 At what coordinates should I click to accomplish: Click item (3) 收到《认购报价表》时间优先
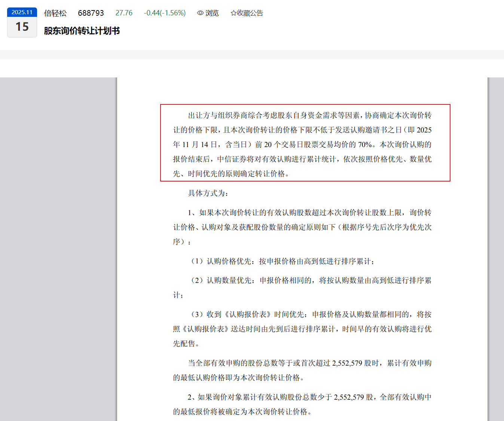(x=302, y=329)
